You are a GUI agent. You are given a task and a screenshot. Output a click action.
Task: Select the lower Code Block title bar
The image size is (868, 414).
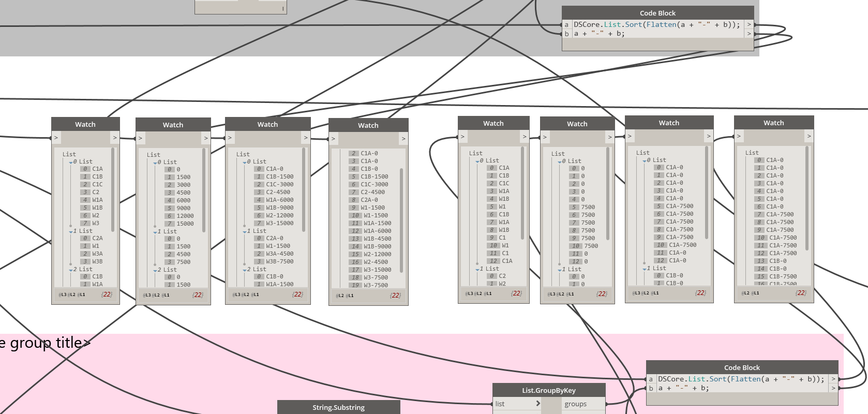pyautogui.click(x=742, y=367)
